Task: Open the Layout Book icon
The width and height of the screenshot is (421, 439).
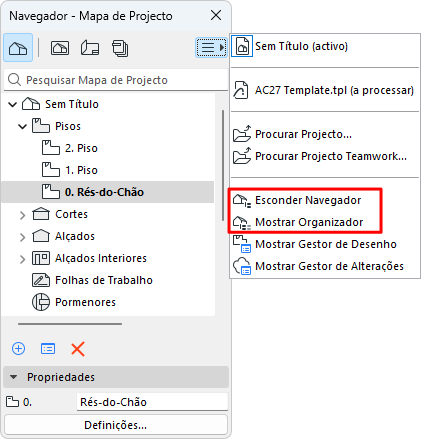Action: [x=90, y=48]
